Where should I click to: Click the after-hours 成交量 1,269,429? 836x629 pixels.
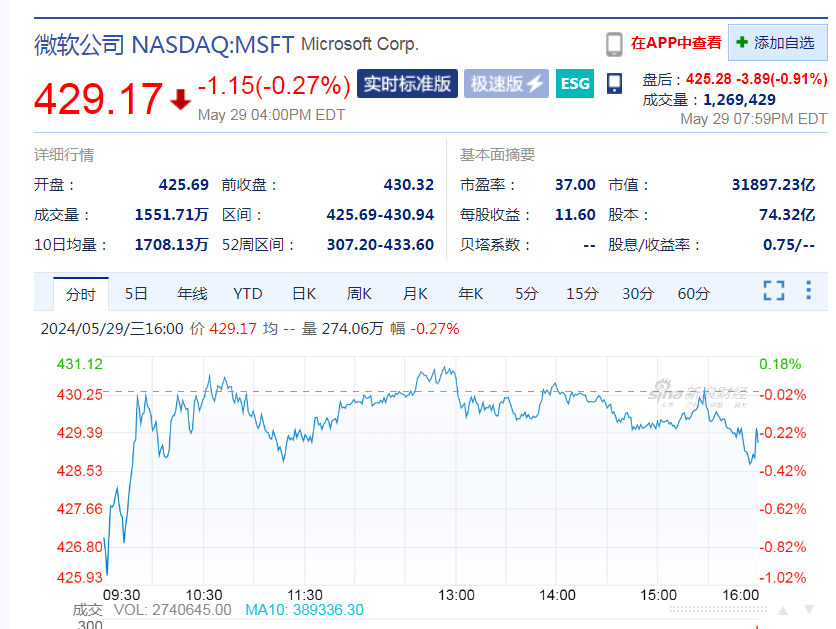tap(739, 100)
